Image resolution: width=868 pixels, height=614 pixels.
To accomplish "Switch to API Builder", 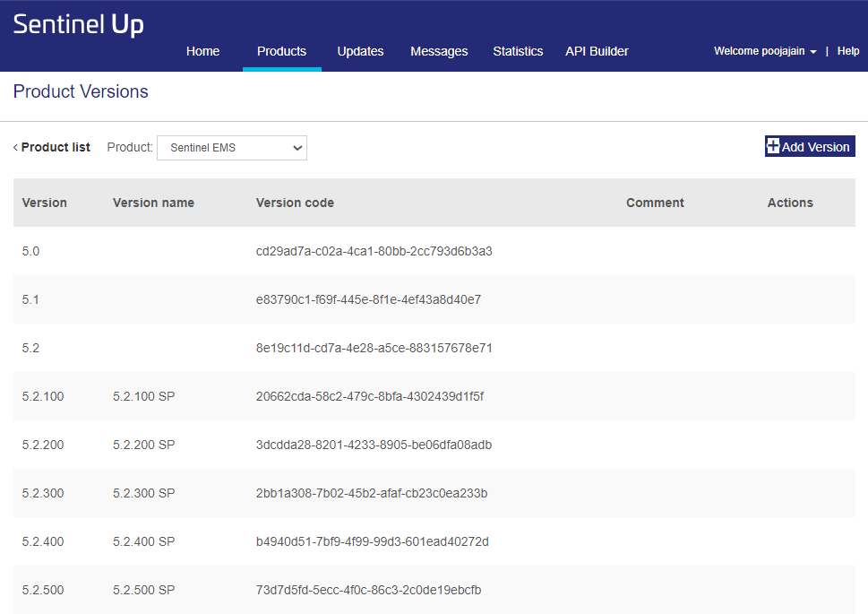I will click(597, 51).
